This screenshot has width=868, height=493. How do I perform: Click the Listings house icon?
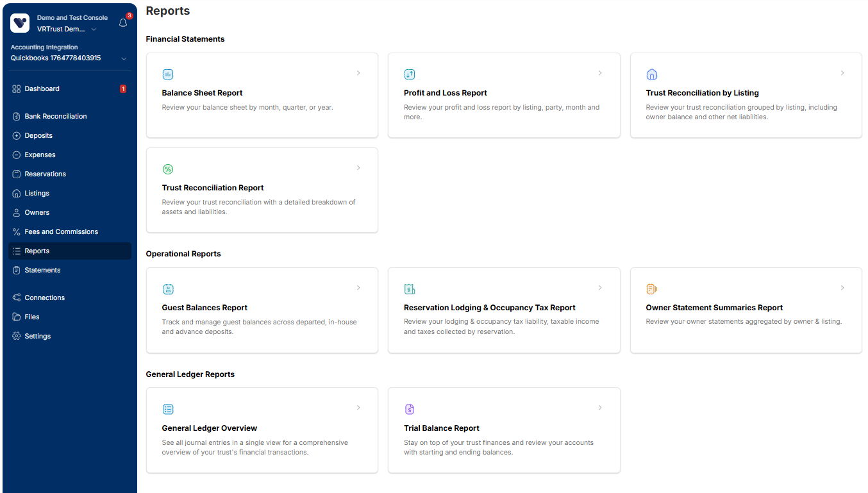[x=17, y=194]
